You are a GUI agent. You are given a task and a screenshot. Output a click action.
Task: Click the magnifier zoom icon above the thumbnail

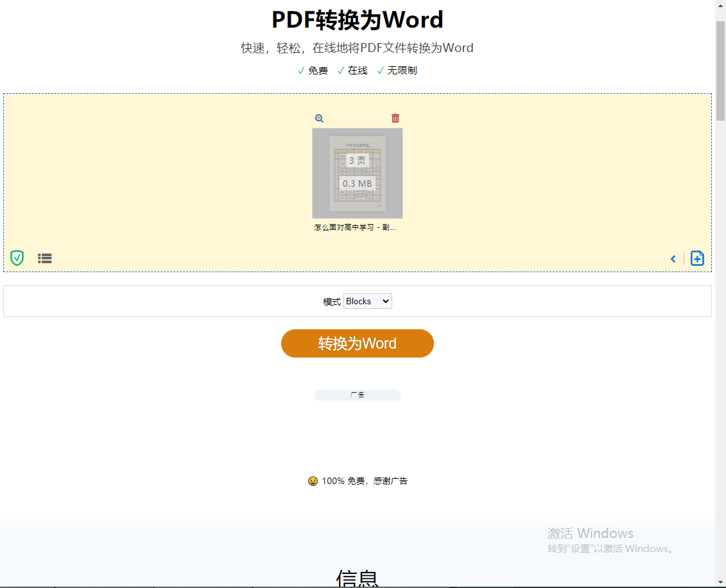[319, 118]
